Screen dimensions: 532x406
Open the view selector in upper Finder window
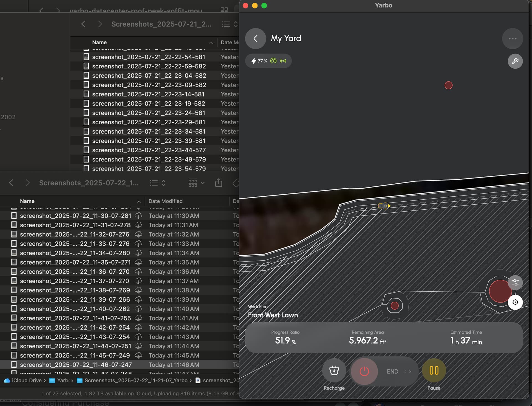click(x=229, y=24)
